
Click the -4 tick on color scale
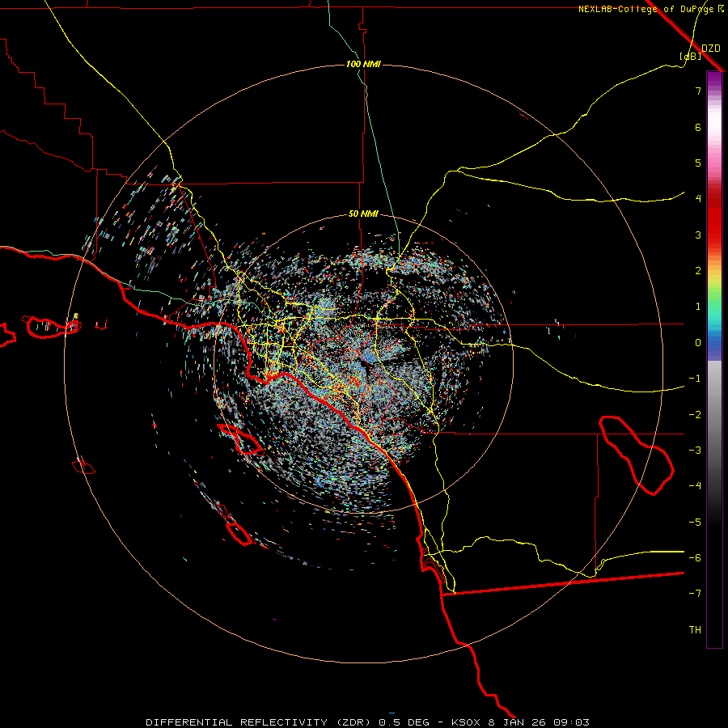pyautogui.click(x=695, y=485)
